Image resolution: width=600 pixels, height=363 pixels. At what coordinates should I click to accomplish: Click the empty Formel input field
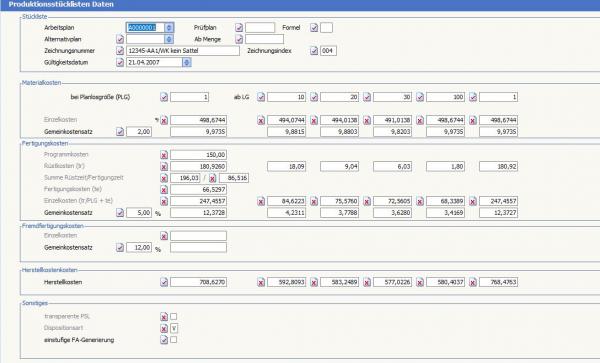point(327,28)
